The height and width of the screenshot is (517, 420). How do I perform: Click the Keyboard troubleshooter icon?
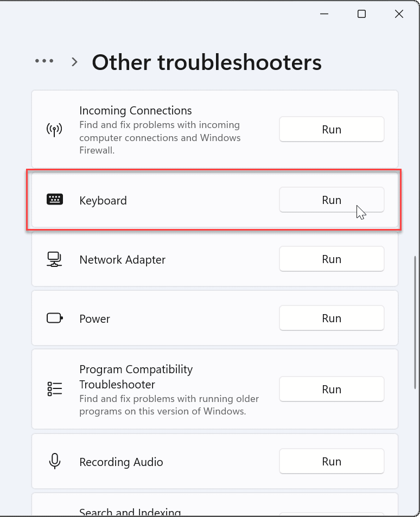coord(54,200)
